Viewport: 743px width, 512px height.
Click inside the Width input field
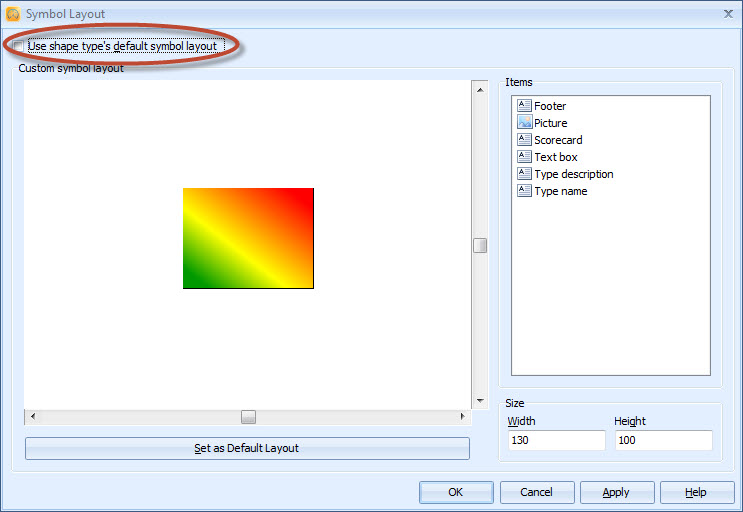tap(556, 441)
